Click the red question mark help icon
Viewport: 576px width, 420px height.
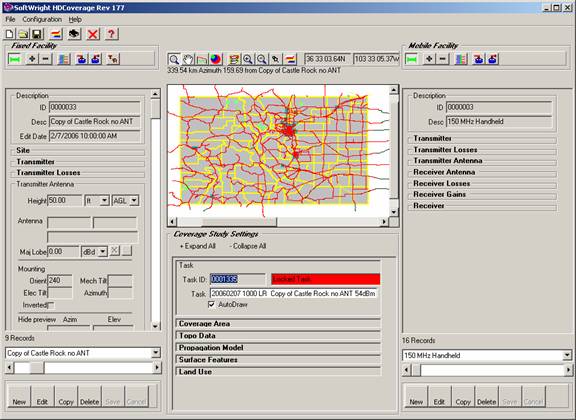[x=111, y=34]
